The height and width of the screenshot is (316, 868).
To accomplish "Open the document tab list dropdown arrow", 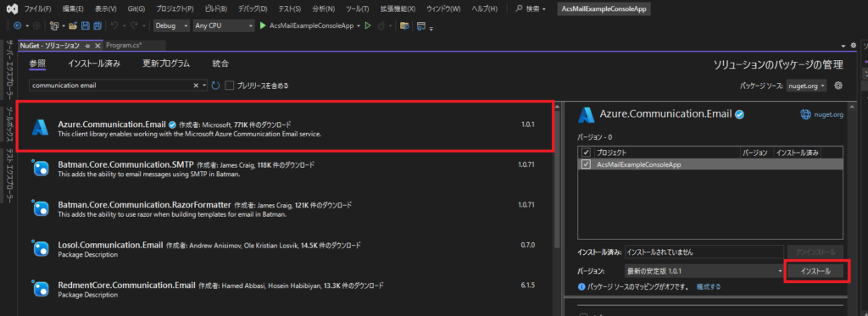I will click(843, 46).
